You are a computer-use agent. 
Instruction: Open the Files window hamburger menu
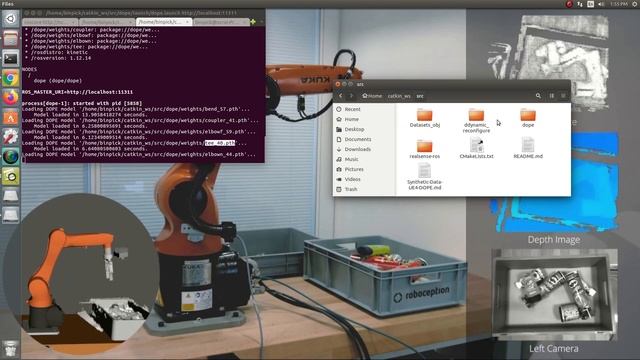[563, 96]
